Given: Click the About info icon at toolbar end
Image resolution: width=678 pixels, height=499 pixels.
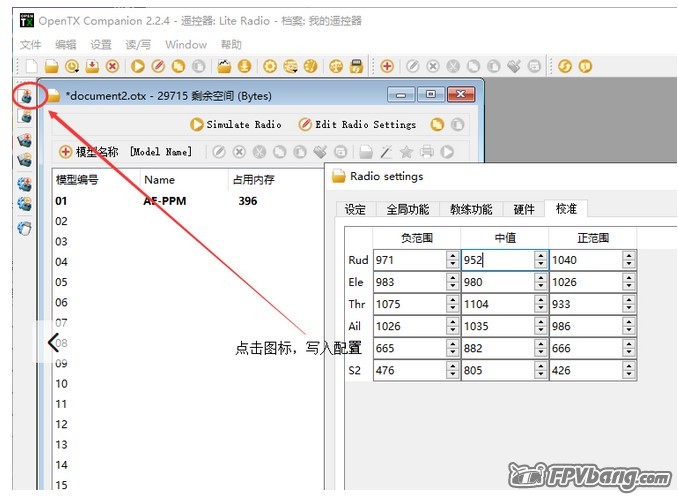Looking at the screenshot, I should coord(585,66).
